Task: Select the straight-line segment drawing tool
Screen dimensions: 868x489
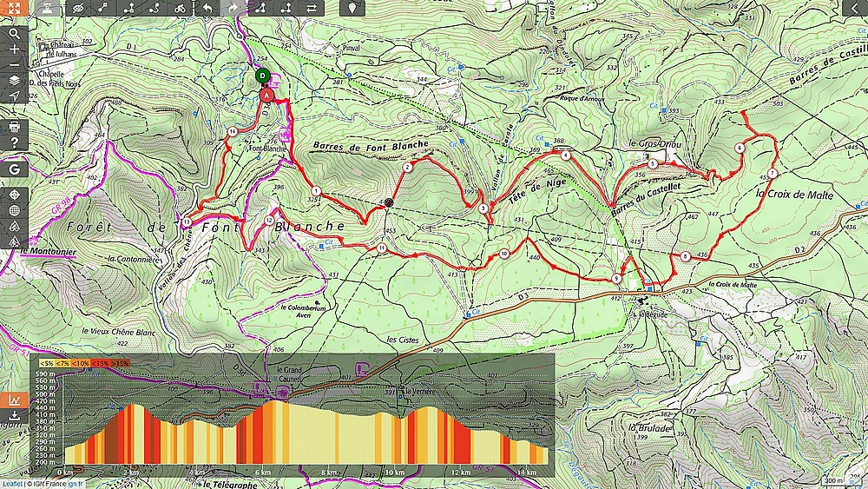Action: pyautogui.click(x=103, y=8)
